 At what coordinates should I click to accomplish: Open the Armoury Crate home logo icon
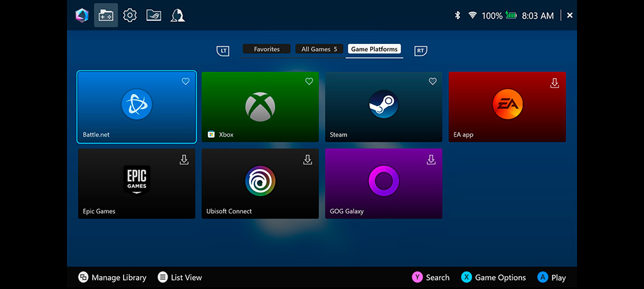pos(82,15)
